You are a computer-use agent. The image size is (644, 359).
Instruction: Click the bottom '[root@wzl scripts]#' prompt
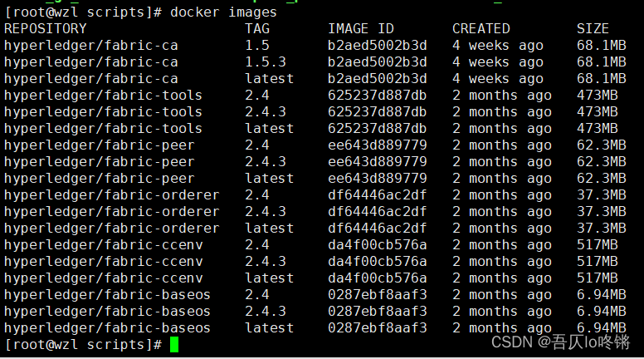point(82,345)
